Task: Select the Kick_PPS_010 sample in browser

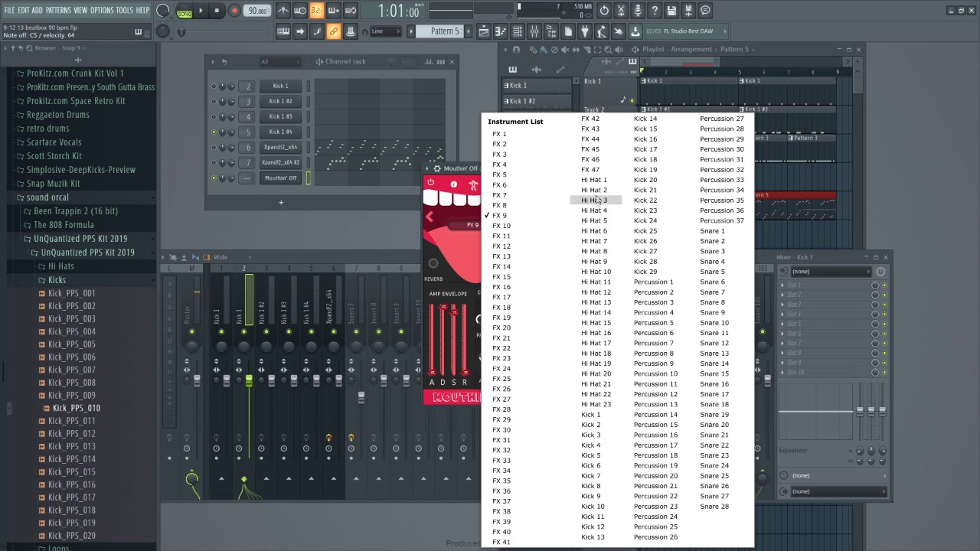Action: [76, 408]
